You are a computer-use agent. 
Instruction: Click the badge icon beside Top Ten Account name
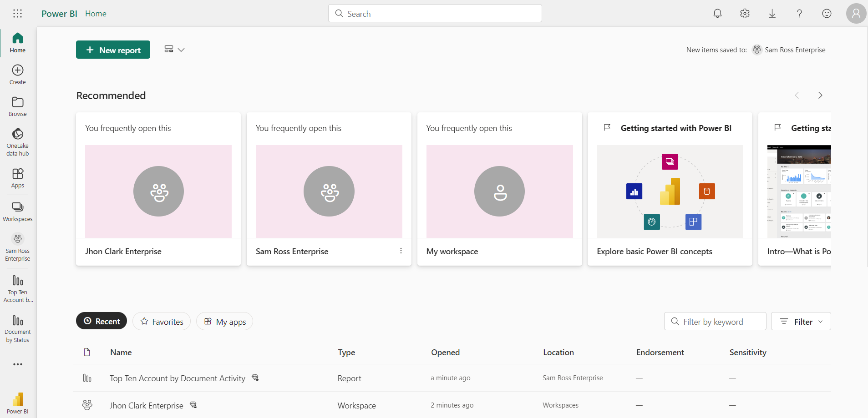click(x=255, y=378)
